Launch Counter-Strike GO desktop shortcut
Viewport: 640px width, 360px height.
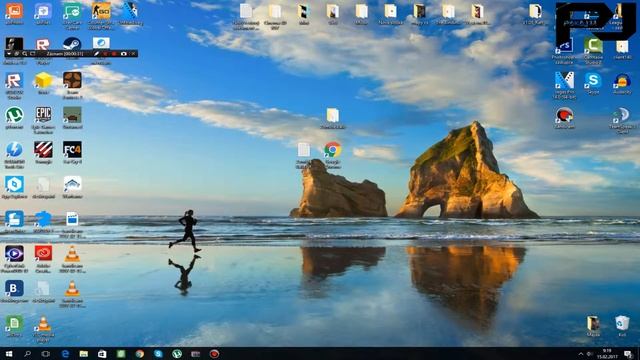[x=101, y=11]
